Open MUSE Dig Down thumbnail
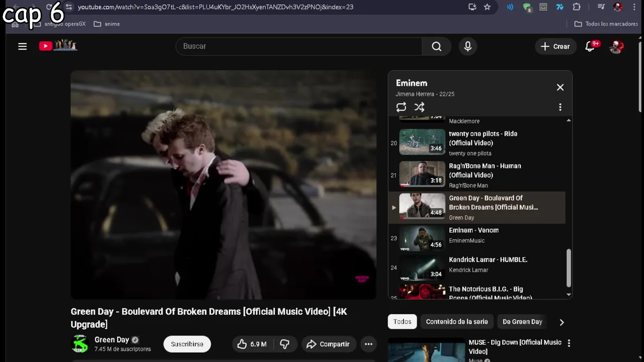The width and height of the screenshot is (644, 362). tap(427, 350)
